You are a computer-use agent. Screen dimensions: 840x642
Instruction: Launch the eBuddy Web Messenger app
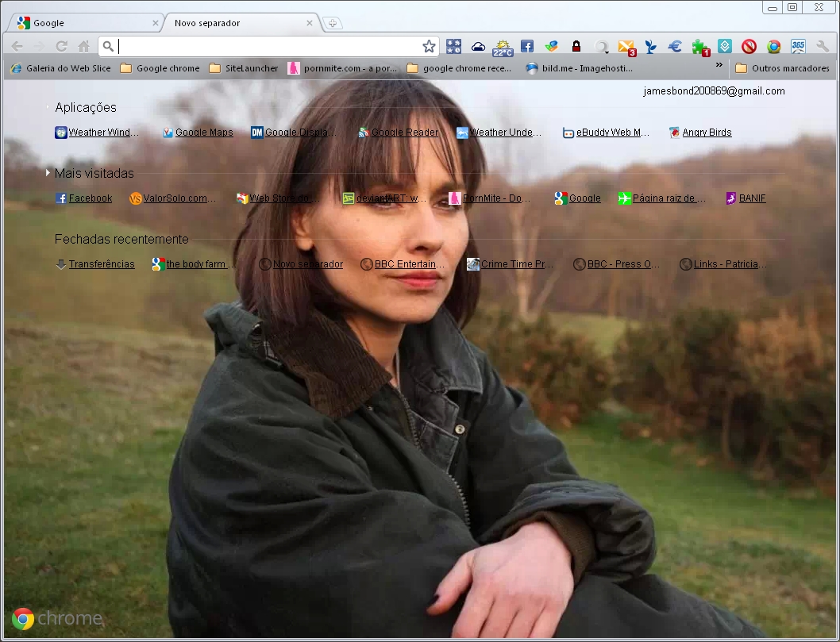(606, 133)
